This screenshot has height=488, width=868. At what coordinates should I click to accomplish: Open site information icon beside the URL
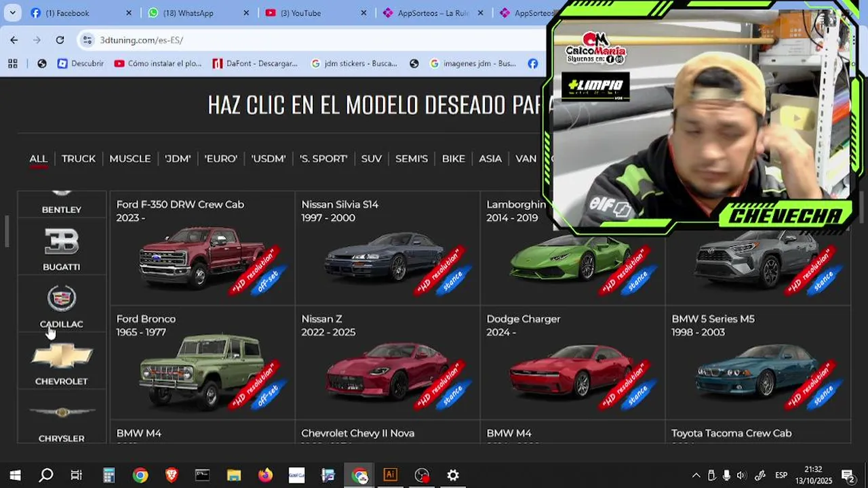[x=87, y=40]
